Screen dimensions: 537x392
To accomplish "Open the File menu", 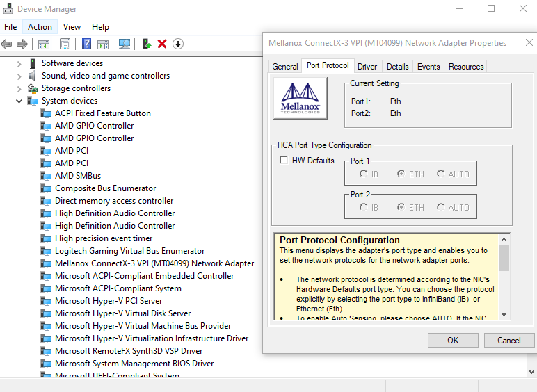I will click(x=10, y=27).
